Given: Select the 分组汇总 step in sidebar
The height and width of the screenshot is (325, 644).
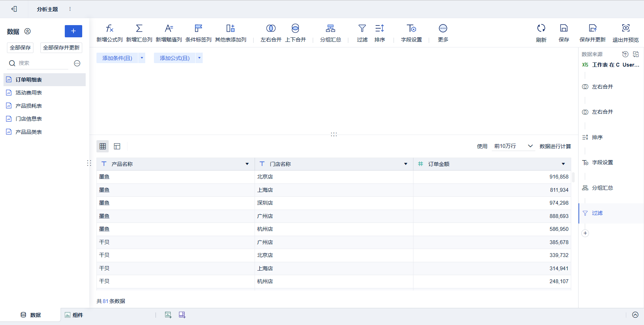Looking at the screenshot, I should (611, 188).
